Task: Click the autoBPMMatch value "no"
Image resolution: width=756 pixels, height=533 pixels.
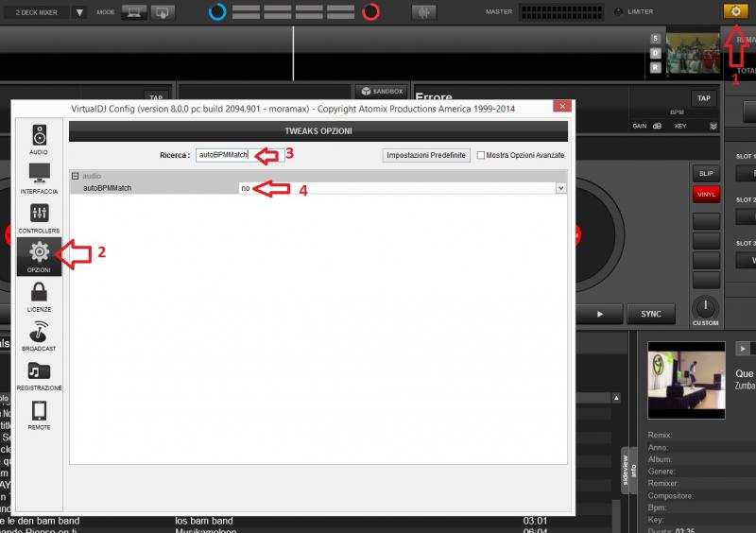Action: 246,188
